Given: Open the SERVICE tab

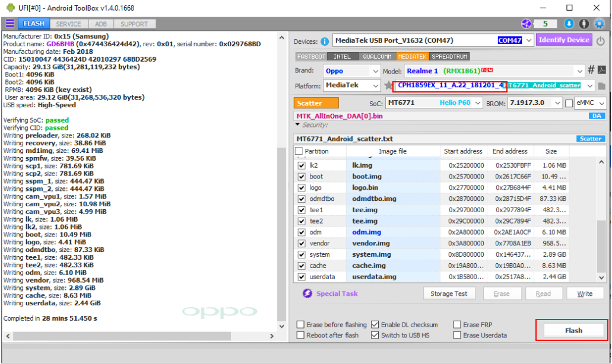Looking at the screenshot, I should click(68, 24).
